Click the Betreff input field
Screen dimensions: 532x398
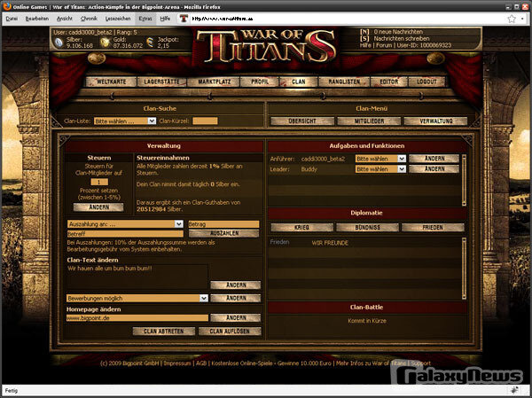click(x=125, y=234)
